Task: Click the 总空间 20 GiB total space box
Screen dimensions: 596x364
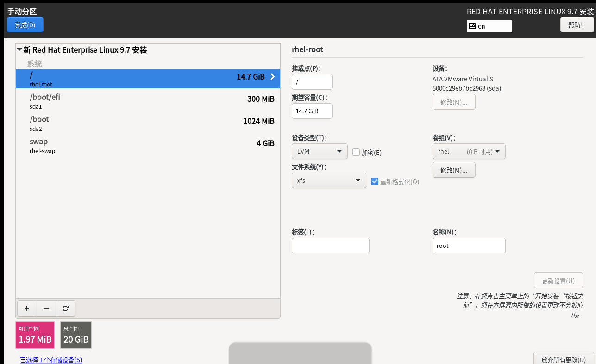Action: 76,335
